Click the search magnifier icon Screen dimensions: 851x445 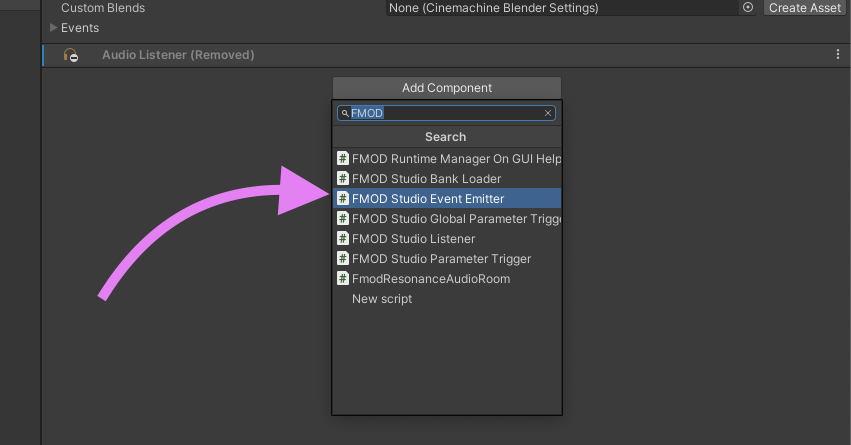(x=345, y=114)
